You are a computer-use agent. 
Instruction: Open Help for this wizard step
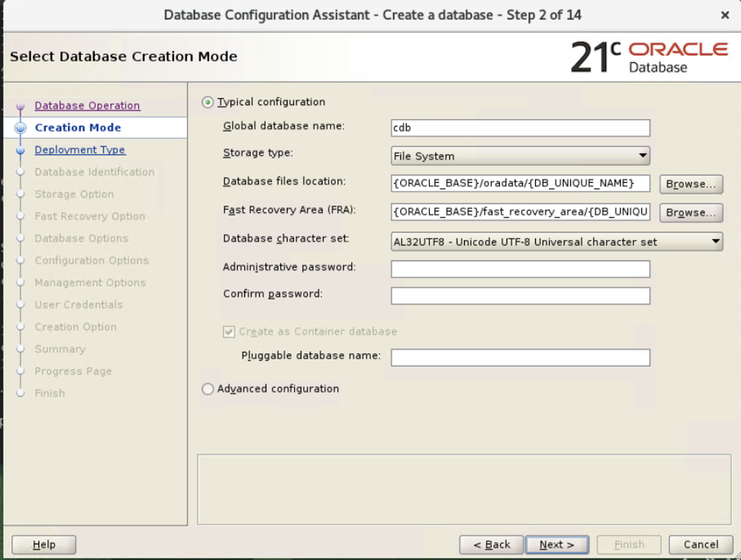[43, 544]
